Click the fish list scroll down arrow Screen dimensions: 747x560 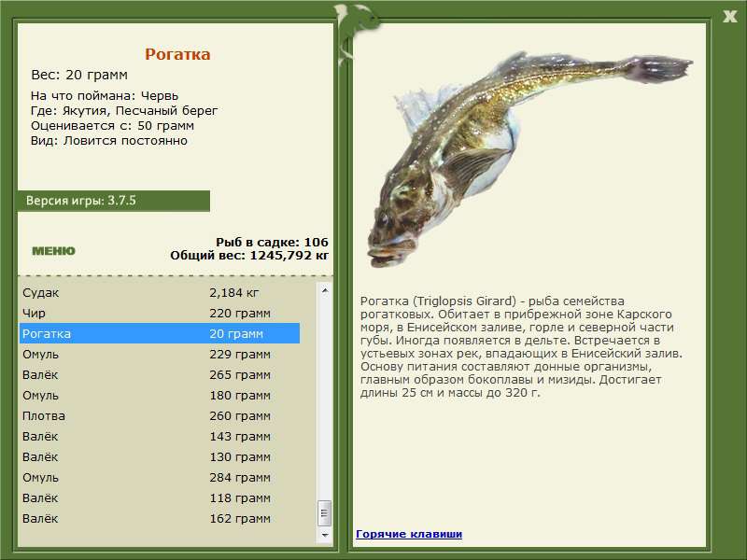point(325,535)
